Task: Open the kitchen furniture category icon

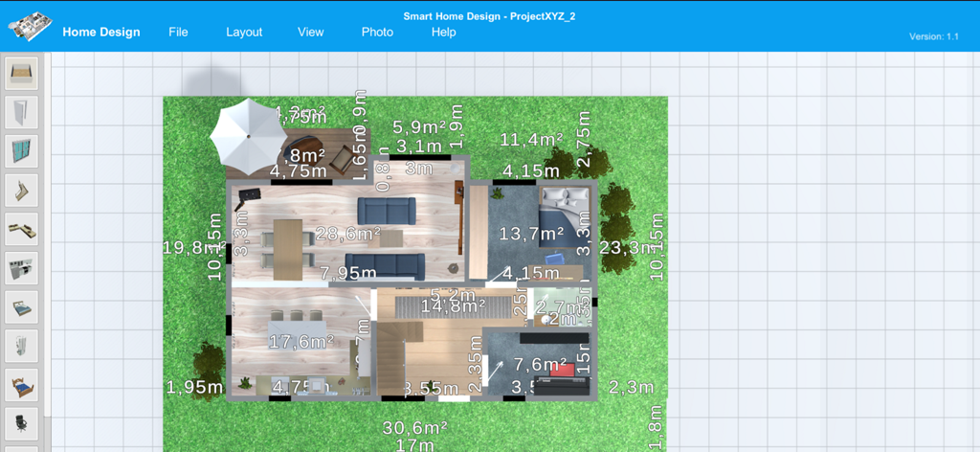Action: pos(22,268)
